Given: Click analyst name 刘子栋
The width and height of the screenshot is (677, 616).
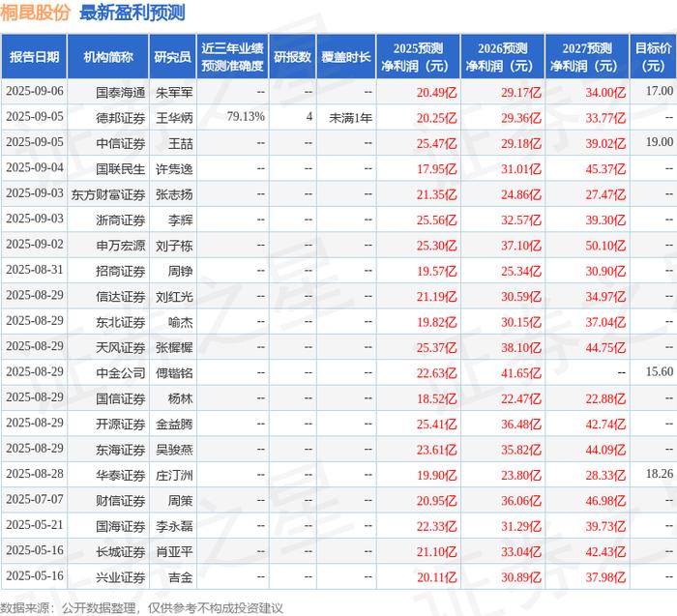Looking at the screenshot, I should 174,246.
